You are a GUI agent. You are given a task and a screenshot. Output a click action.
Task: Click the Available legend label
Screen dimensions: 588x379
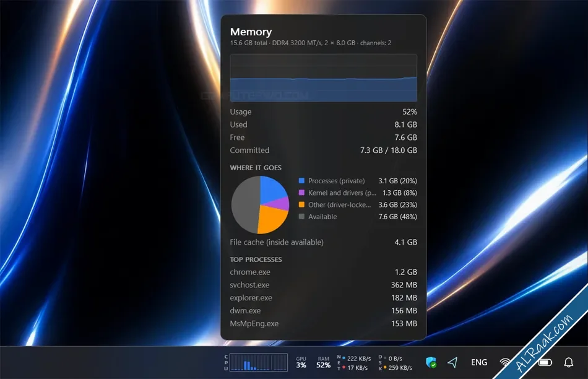click(322, 217)
